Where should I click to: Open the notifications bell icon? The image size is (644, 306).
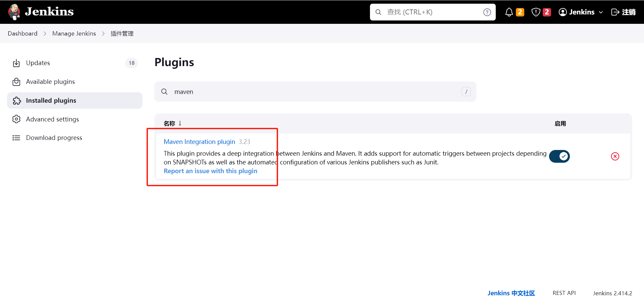(x=509, y=12)
